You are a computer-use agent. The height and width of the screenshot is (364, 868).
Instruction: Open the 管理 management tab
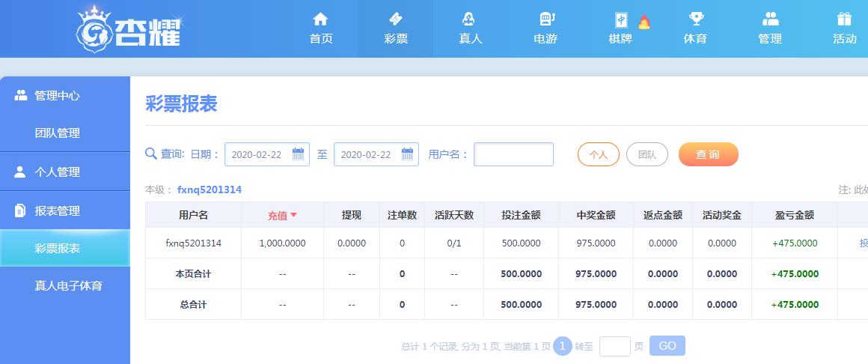coord(770,28)
